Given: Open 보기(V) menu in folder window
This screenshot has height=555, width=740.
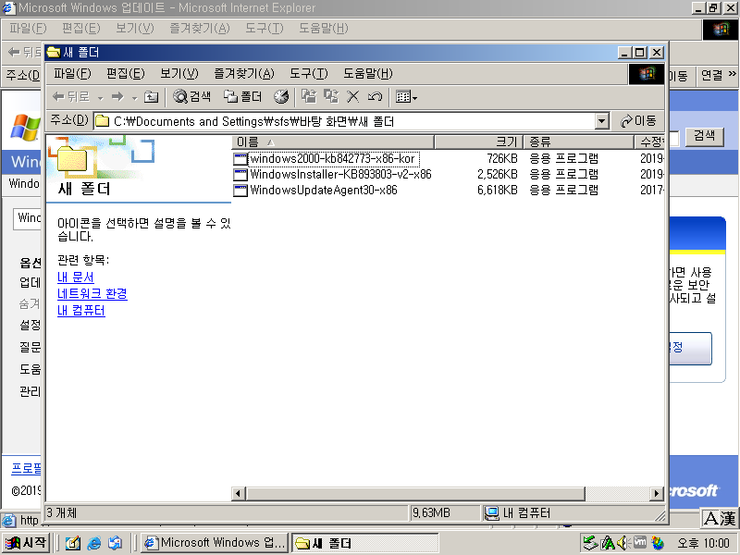Looking at the screenshot, I should (x=179, y=74).
